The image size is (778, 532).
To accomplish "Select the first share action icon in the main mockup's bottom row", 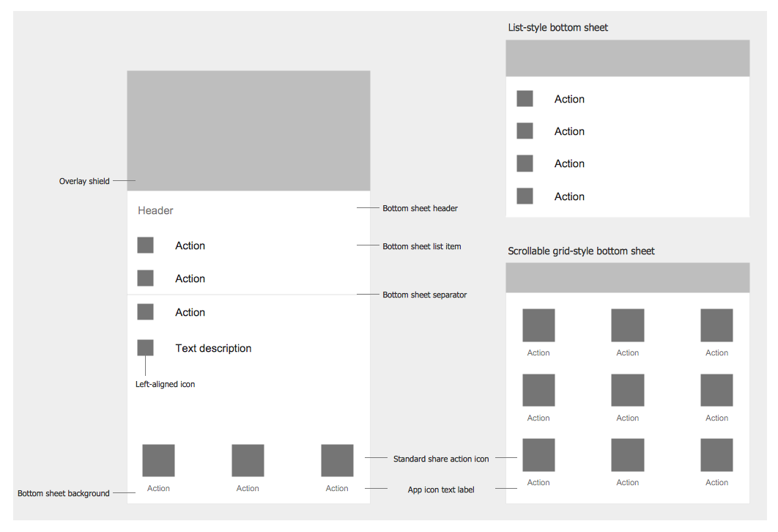I will point(158,460).
